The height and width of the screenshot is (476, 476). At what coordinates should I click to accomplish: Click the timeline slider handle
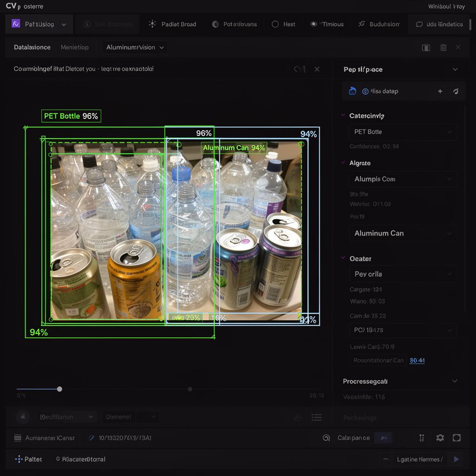click(59, 389)
